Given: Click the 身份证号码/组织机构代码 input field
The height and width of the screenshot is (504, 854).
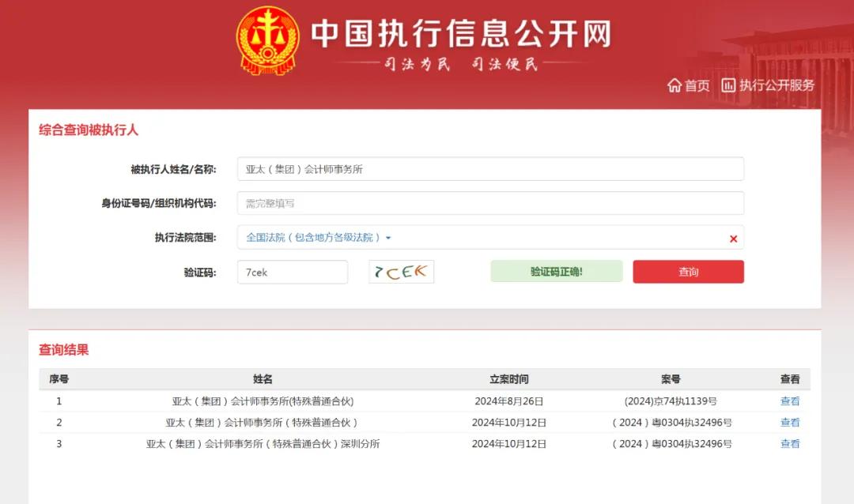Looking at the screenshot, I should coord(490,203).
